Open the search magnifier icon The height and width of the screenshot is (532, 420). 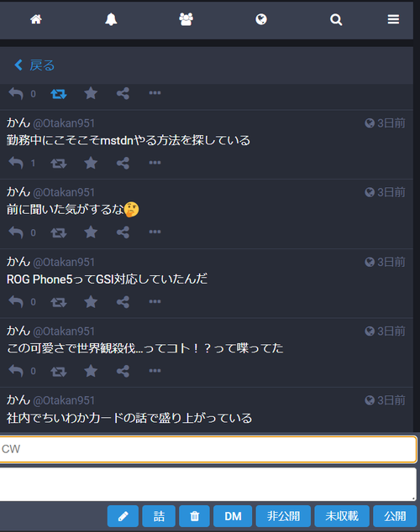pyautogui.click(x=336, y=19)
